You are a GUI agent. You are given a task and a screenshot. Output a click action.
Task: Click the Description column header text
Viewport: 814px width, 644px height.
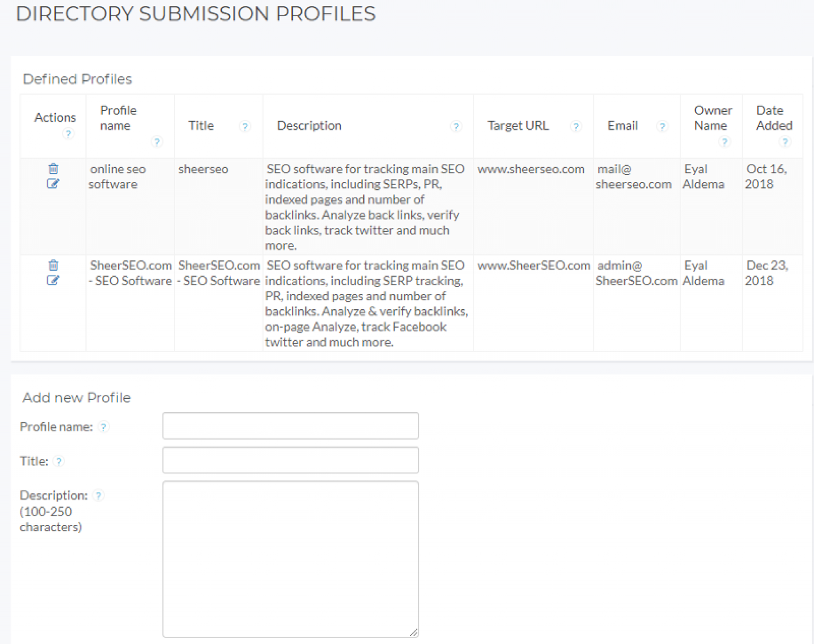(309, 126)
